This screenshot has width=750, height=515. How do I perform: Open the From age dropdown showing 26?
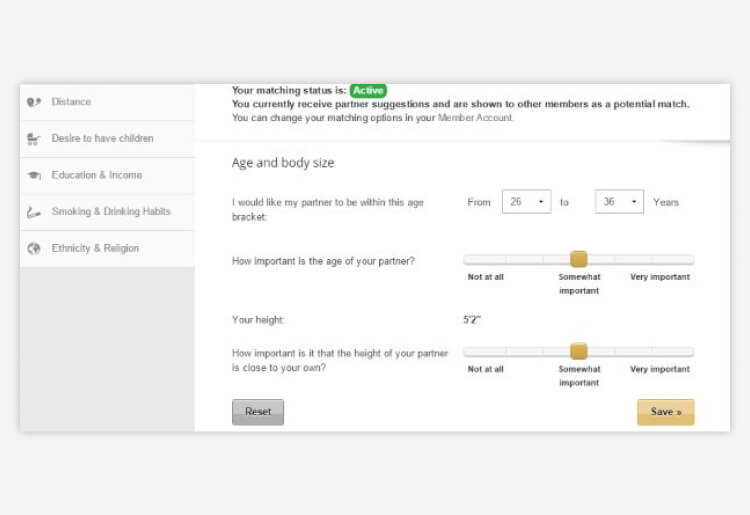(x=526, y=202)
